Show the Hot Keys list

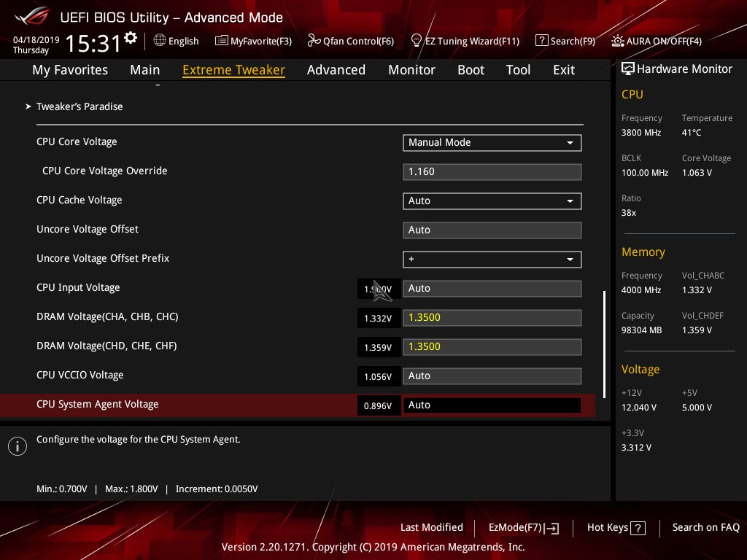tap(616, 528)
